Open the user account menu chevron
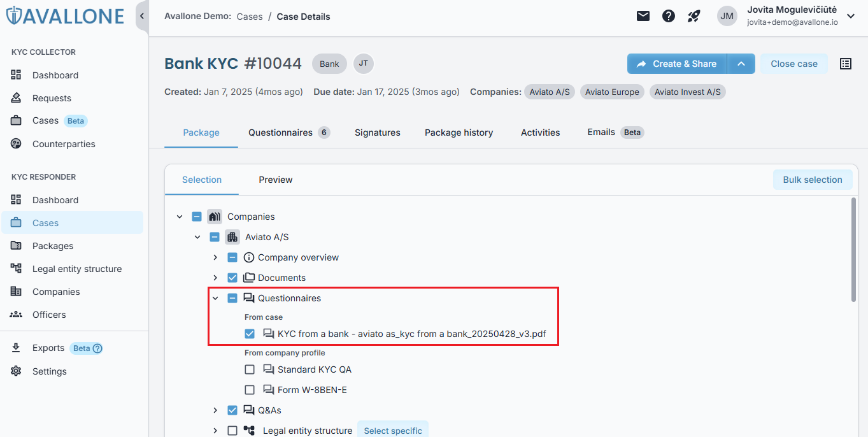 point(851,16)
